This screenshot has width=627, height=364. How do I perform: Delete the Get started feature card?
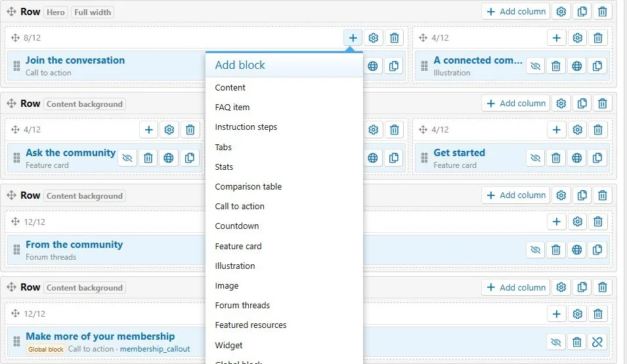click(556, 158)
